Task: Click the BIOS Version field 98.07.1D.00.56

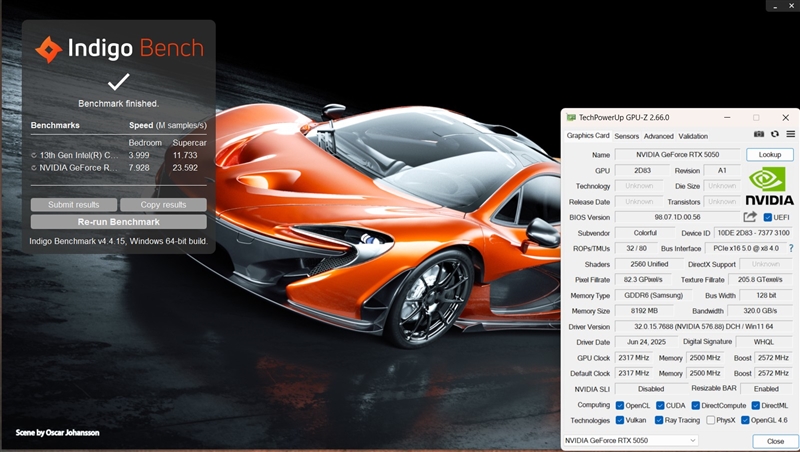Action: pyautogui.click(x=677, y=217)
